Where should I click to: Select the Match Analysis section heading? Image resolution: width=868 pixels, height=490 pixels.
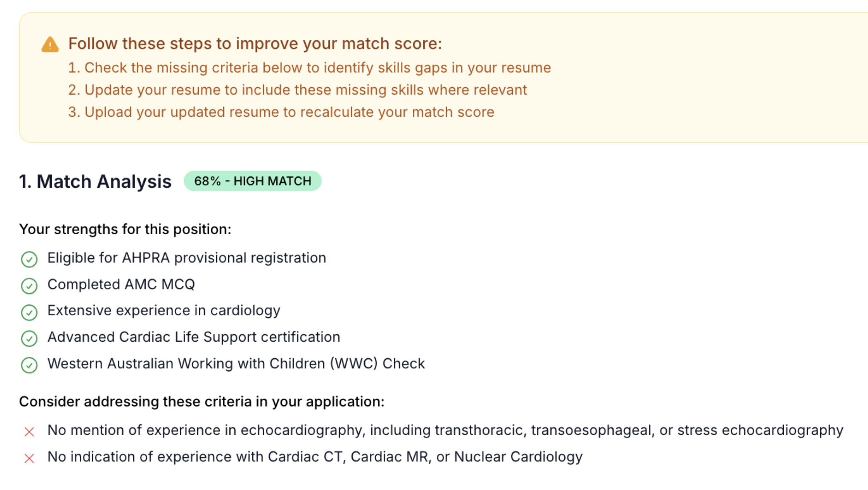point(95,181)
